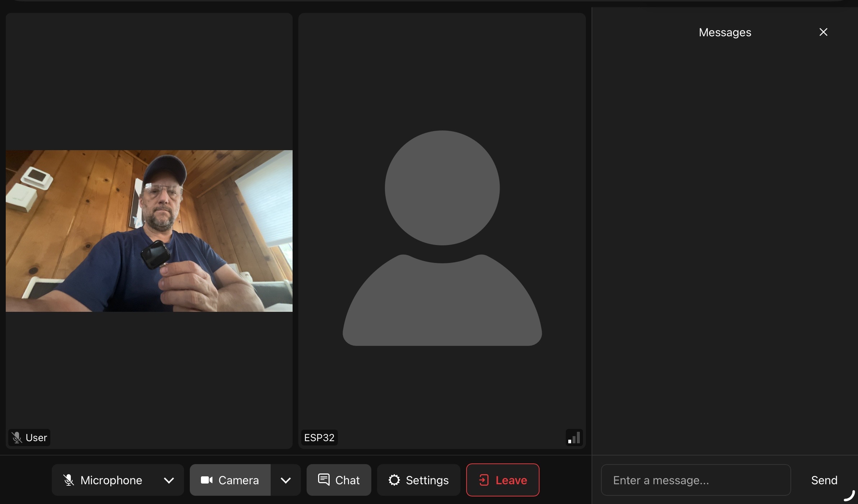Send the chat message
Image resolution: width=858 pixels, height=504 pixels.
tap(824, 480)
